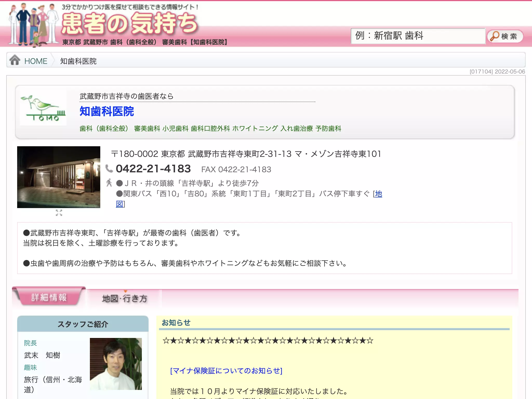This screenshot has width=532, height=399.
Task: Click the phone number 0422-21-4183
Action: coord(153,169)
